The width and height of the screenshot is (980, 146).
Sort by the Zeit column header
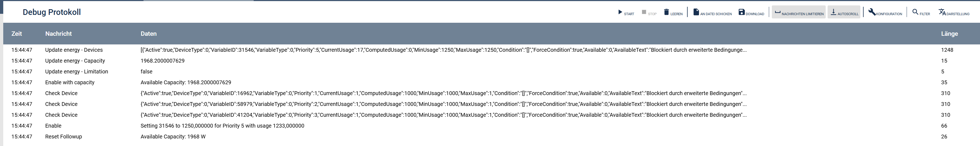17,34
